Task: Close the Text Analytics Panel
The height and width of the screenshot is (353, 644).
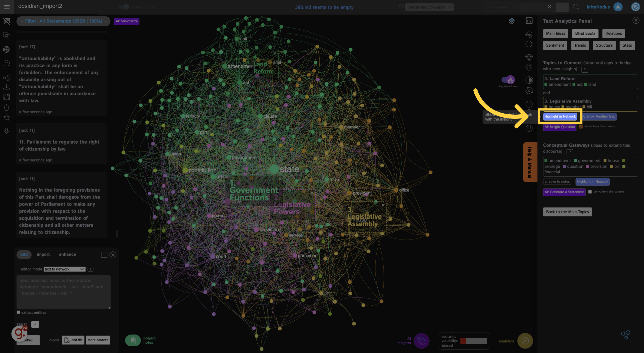Action: click(636, 20)
